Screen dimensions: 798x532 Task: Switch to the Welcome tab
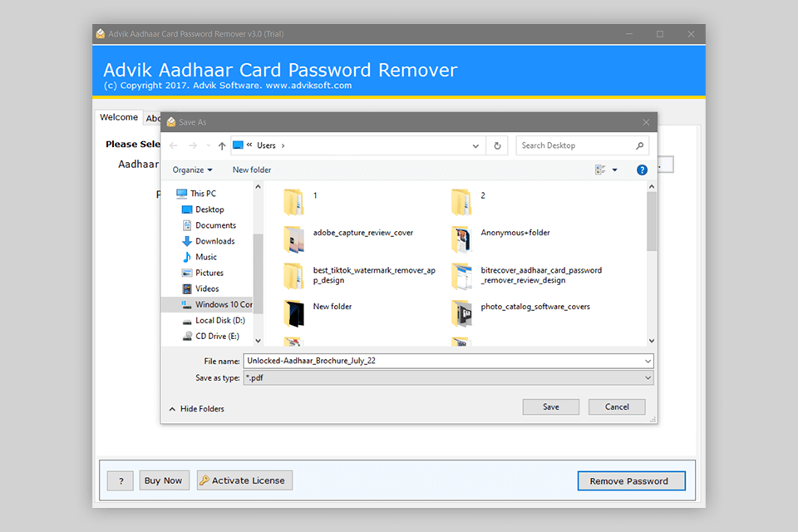[119, 117]
